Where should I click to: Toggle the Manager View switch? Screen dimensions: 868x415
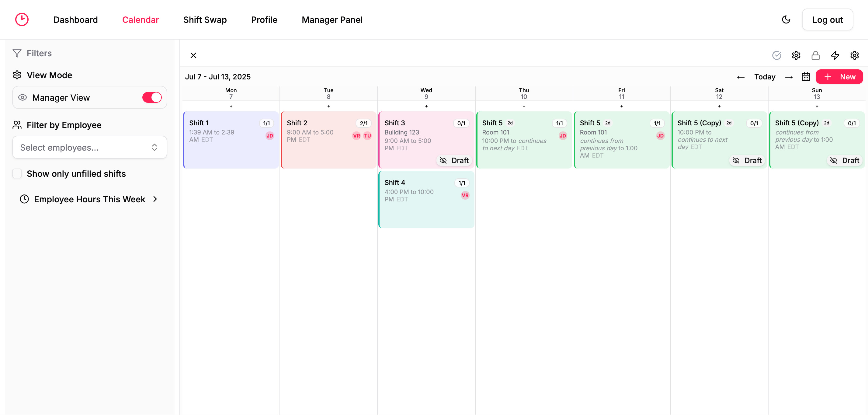click(x=152, y=97)
